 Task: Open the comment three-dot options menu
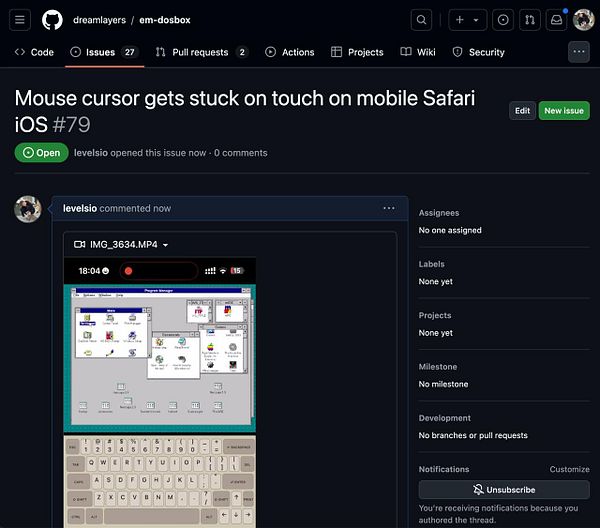[x=389, y=208]
